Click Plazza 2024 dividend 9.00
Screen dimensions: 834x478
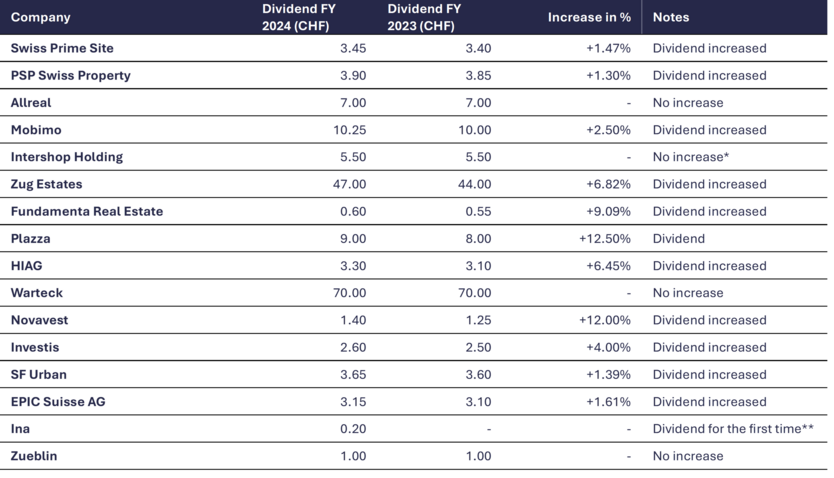coord(353,238)
